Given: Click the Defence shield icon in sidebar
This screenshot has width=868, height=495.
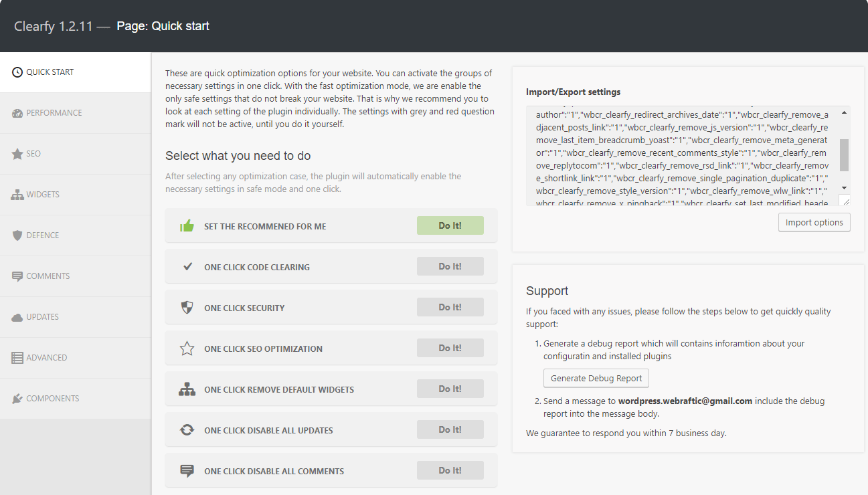Looking at the screenshot, I should click(x=17, y=235).
